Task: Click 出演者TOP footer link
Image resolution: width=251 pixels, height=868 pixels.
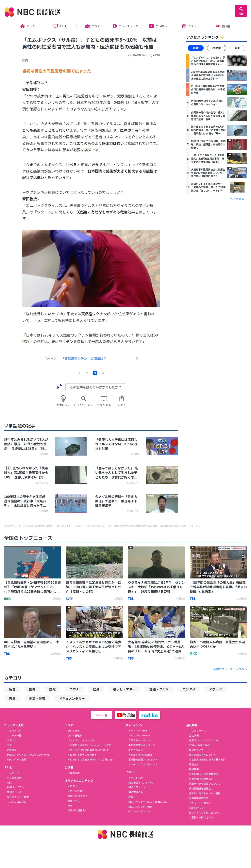Action: tap(74, 773)
